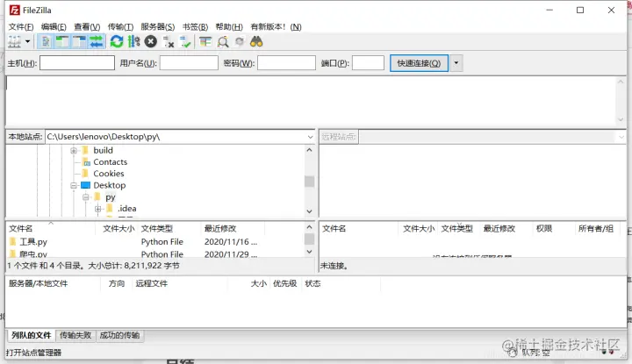Image resolution: width=632 pixels, height=364 pixels.
Task: Click the 优先级 queue column header
Action: pyautogui.click(x=285, y=283)
